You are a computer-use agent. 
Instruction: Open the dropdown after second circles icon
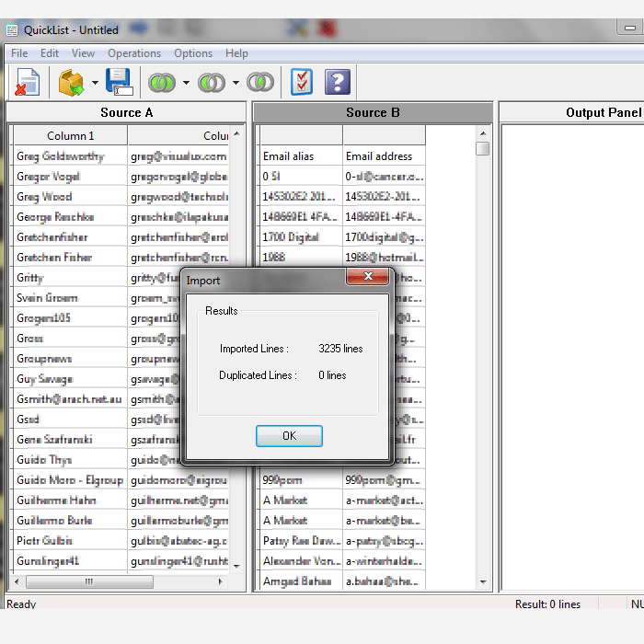(x=236, y=83)
